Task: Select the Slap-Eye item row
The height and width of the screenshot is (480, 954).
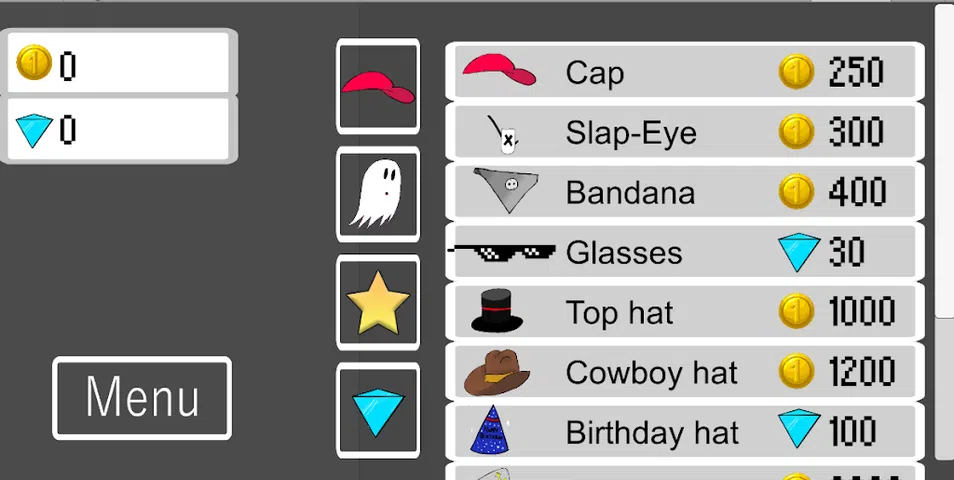Action: click(x=685, y=131)
